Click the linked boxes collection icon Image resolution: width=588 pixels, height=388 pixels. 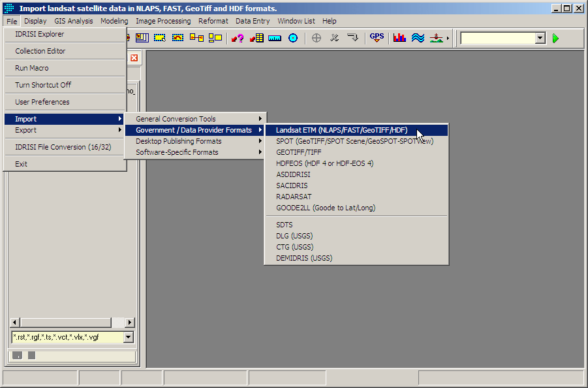[196, 38]
